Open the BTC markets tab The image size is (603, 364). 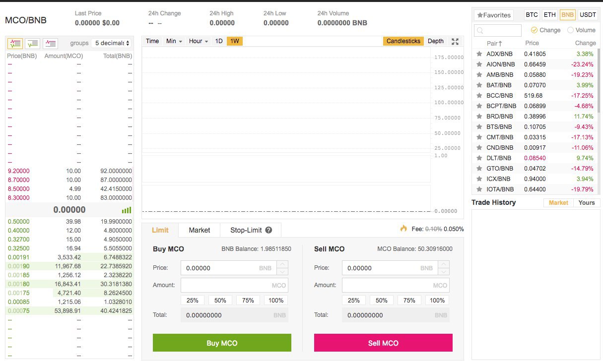[x=532, y=15]
